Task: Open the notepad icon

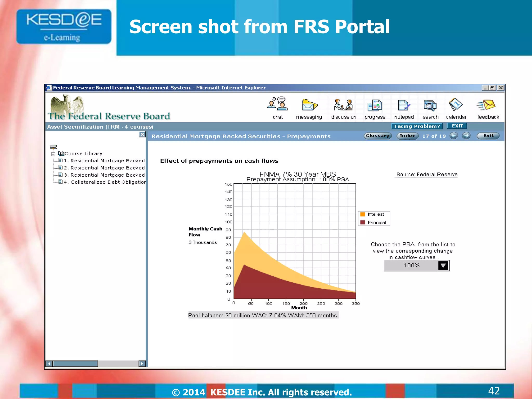Action: (x=404, y=105)
